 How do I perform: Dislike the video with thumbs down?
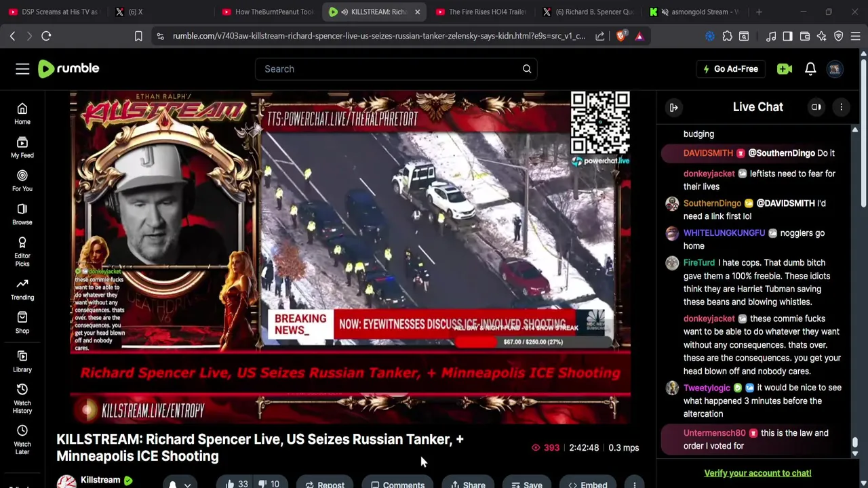pos(269,484)
